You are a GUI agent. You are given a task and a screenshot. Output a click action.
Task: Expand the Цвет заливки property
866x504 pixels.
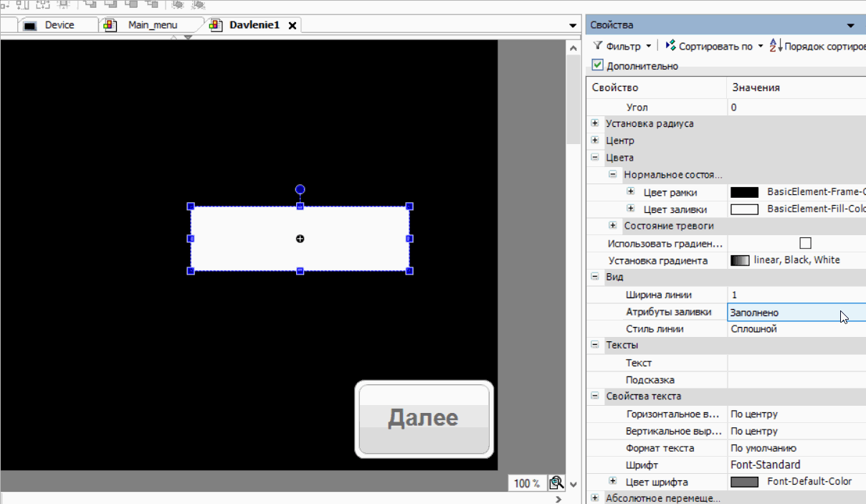pos(631,209)
